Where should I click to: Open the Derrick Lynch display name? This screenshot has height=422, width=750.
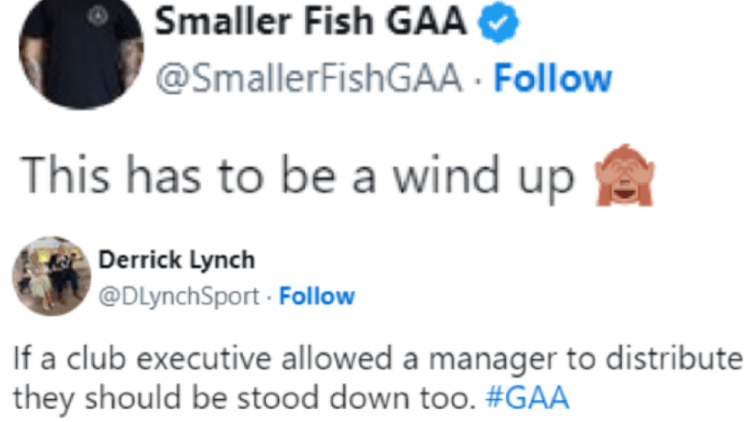click(176, 260)
